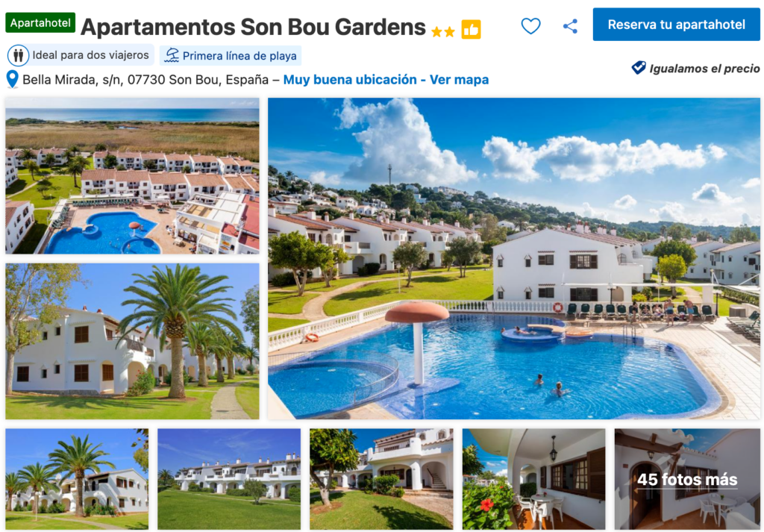
Task: Open the palm tree building photo
Action: [132, 341]
